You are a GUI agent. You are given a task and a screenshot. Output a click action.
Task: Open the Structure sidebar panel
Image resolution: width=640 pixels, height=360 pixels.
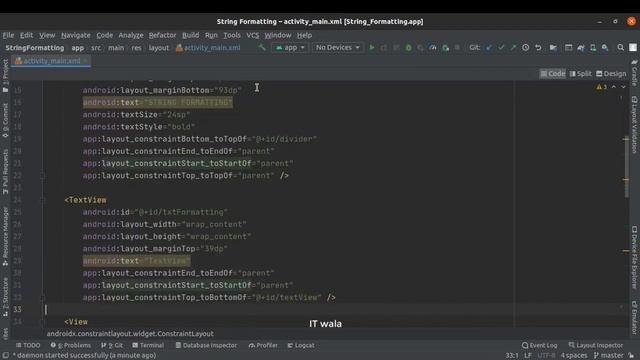[5, 297]
